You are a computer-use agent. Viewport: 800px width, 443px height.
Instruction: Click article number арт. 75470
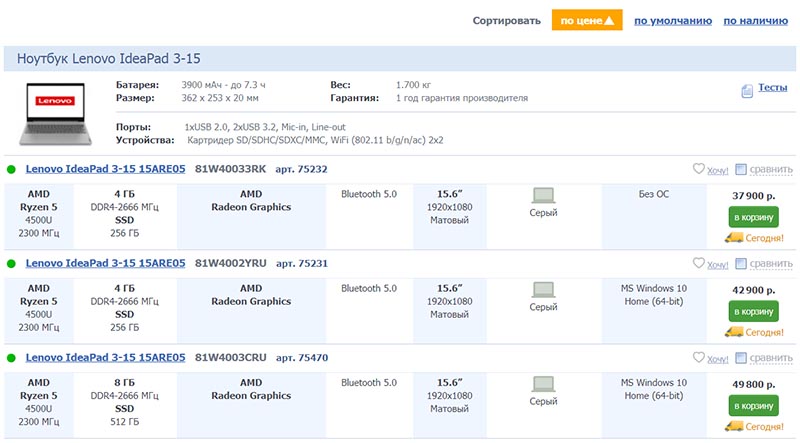pos(302,358)
